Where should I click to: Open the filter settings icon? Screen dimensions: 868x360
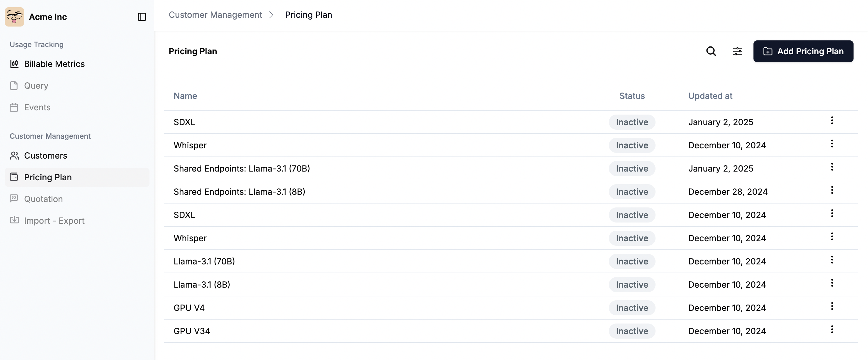point(737,51)
